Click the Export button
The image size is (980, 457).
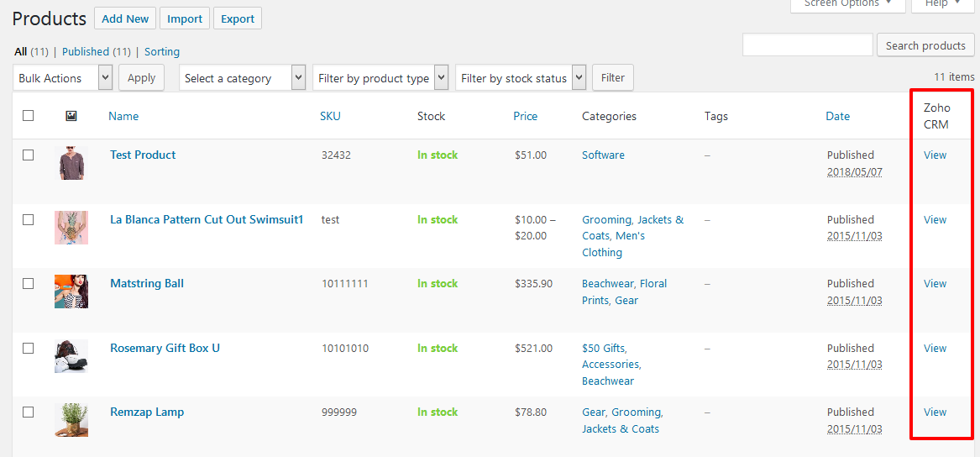pos(238,18)
